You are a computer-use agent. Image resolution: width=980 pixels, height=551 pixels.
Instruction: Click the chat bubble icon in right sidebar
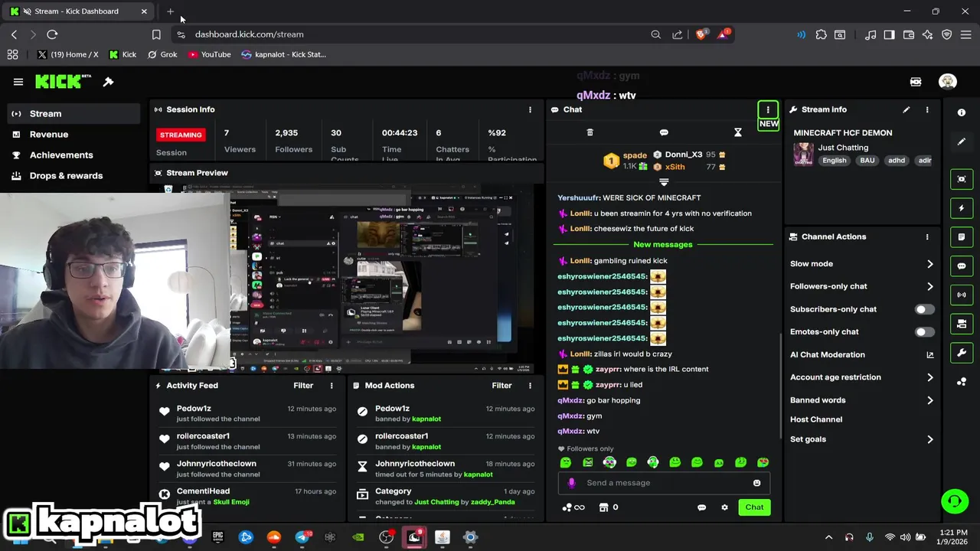click(962, 266)
